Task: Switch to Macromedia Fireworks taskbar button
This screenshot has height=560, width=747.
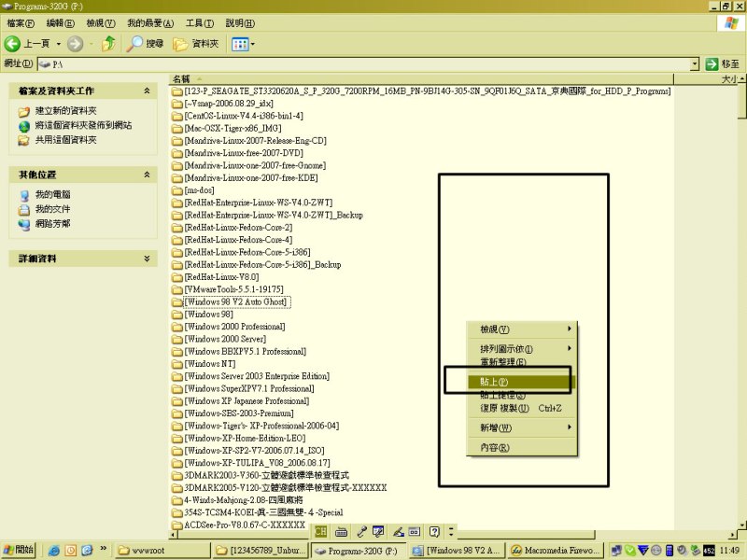Action: click(x=557, y=551)
